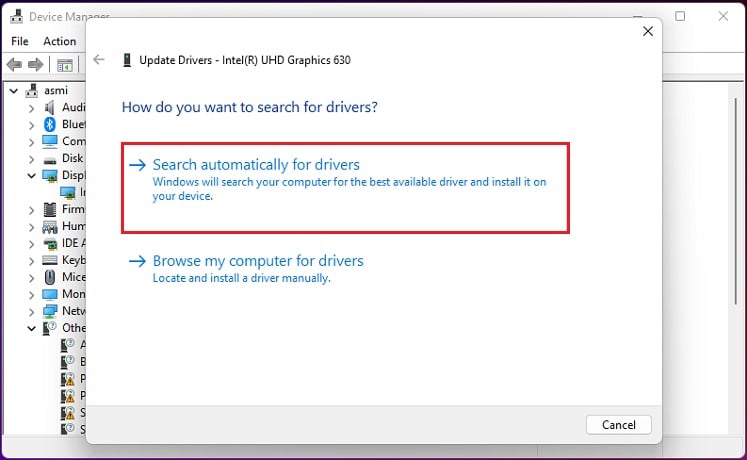Click the Firmware chip icon

[x=50, y=210]
